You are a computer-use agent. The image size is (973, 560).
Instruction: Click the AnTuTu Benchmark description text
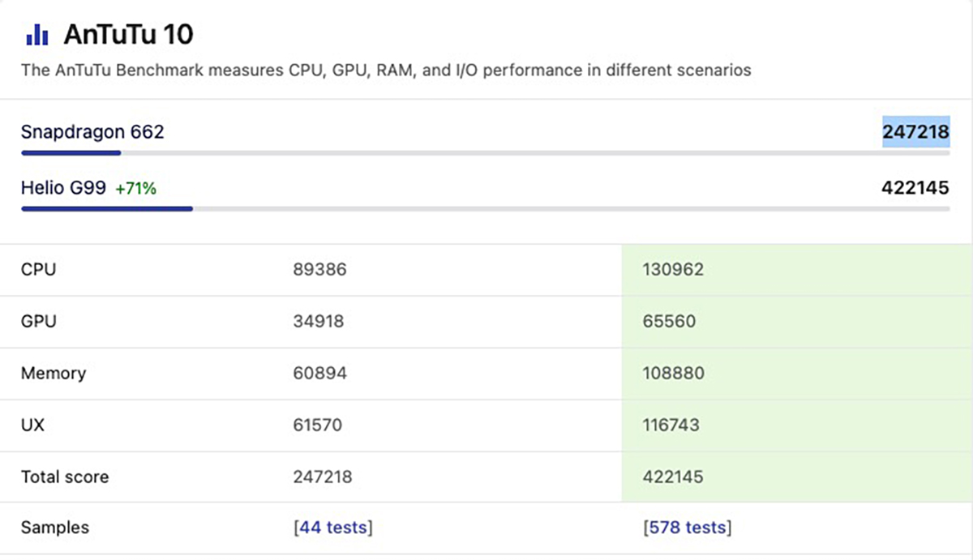pos(386,71)
